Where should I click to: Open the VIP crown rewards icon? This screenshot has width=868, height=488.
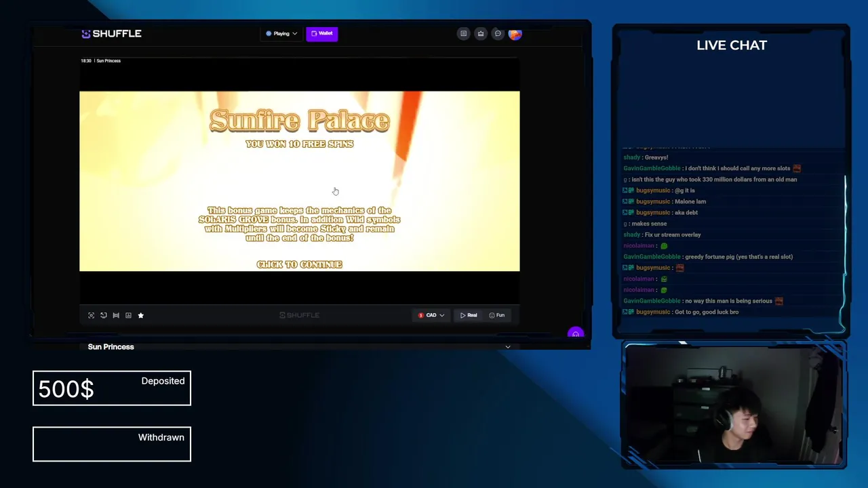click(480, 33)
